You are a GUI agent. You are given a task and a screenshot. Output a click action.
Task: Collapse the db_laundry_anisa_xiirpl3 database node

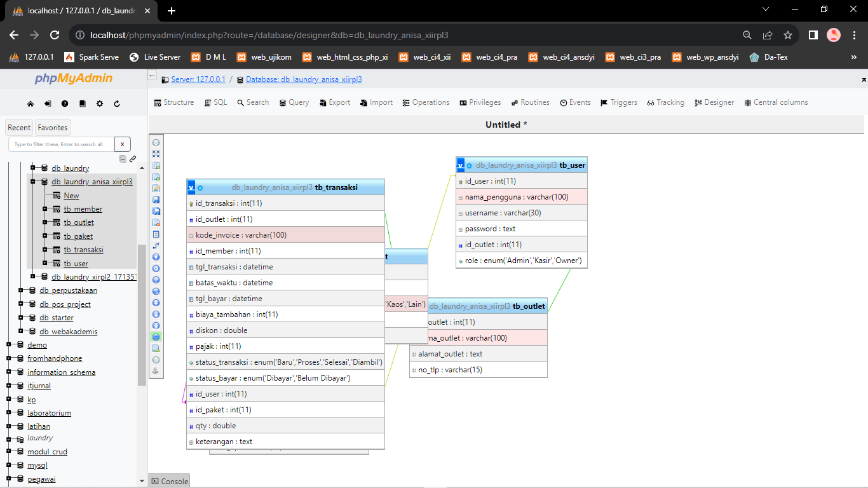(x=32, y=182)
